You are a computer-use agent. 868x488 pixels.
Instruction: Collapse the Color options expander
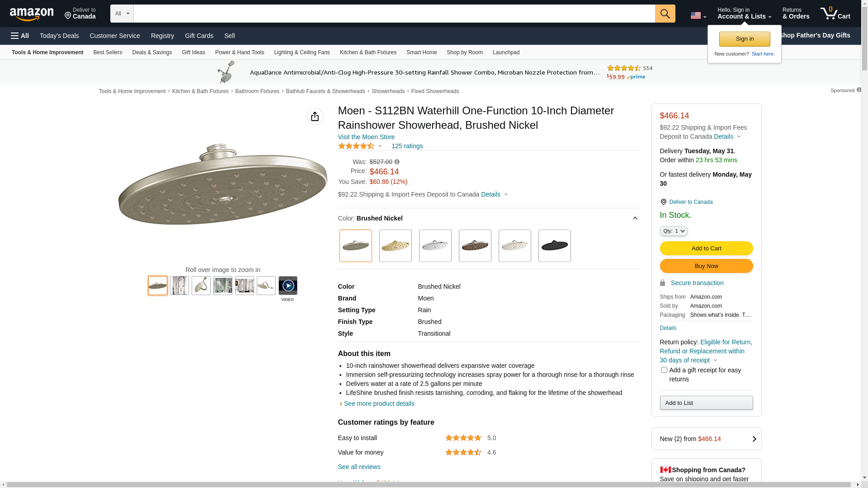coord(635,218)
